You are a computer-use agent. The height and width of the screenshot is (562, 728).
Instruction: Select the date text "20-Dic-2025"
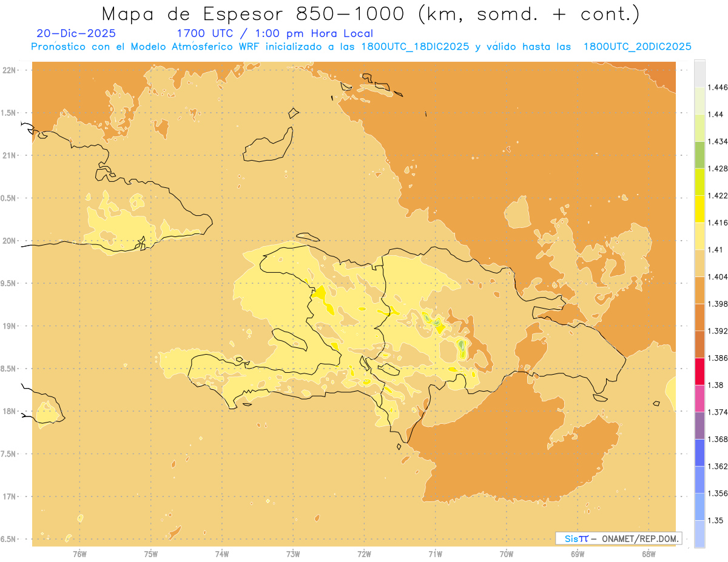[76, 34]
